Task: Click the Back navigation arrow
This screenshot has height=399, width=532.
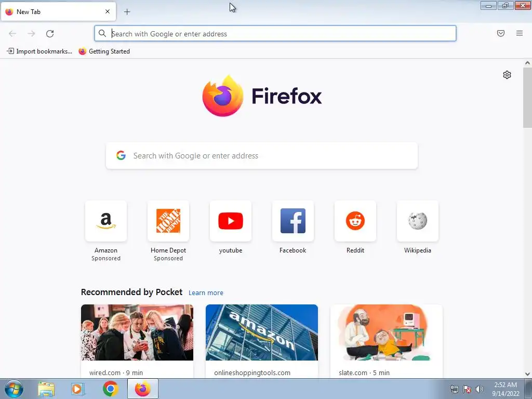Action: click(x=12, y=34)
